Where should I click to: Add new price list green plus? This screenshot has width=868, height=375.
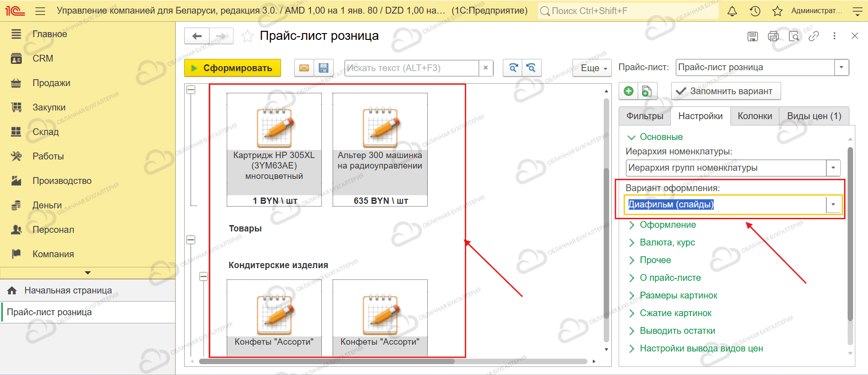click(x=629, y=91)
